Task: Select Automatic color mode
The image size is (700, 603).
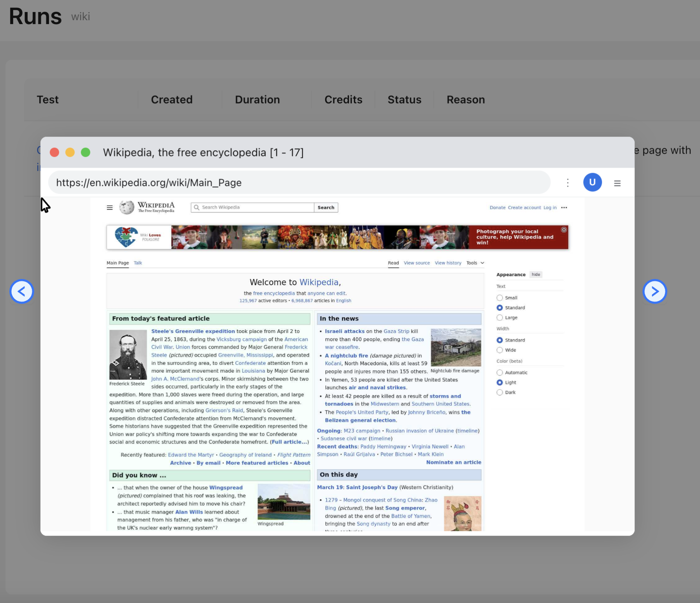Action: coord(500,373)
